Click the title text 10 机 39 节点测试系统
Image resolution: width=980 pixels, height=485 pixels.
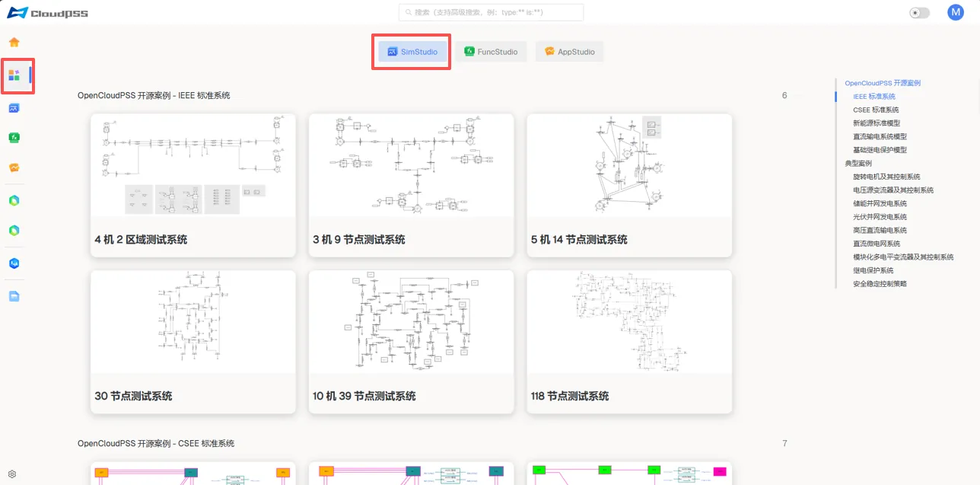(364, 396)
